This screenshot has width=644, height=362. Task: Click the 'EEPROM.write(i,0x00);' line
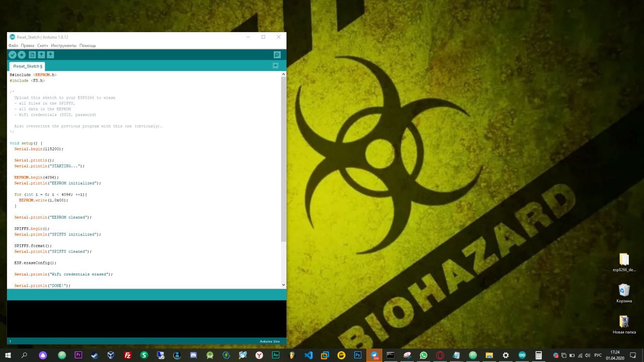[43, 200]
